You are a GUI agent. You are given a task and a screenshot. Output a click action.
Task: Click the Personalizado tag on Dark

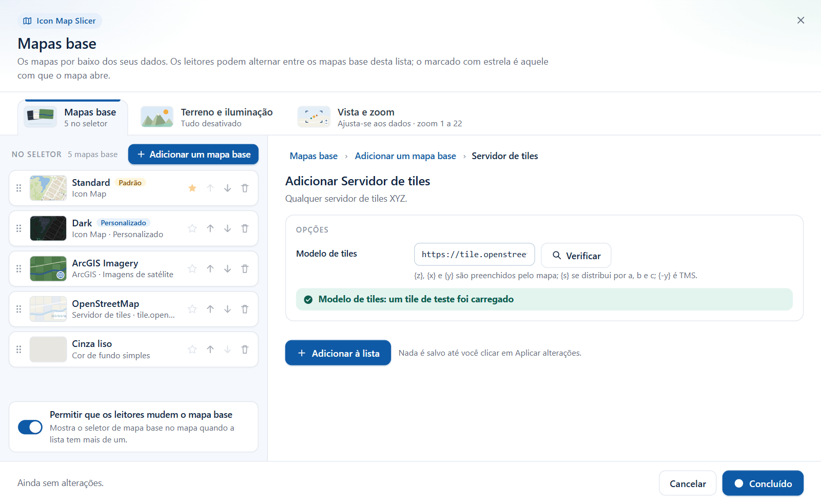click(123, 223)
